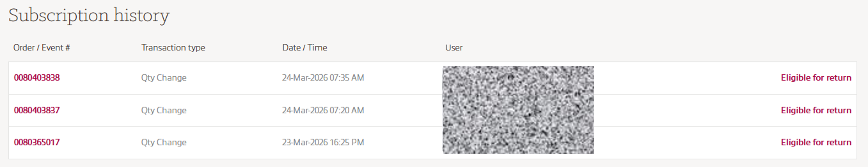The image size is (868, 167).
Task: Sort by the Transaction type column
Action: [174, 47]
